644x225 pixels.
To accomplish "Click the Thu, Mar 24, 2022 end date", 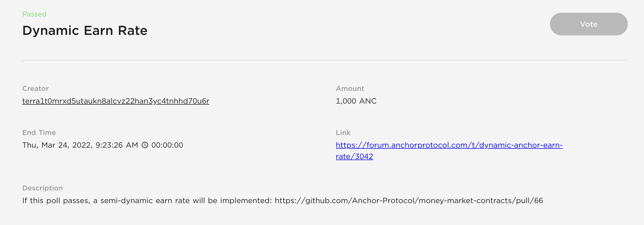I will (x=57, y=145).
